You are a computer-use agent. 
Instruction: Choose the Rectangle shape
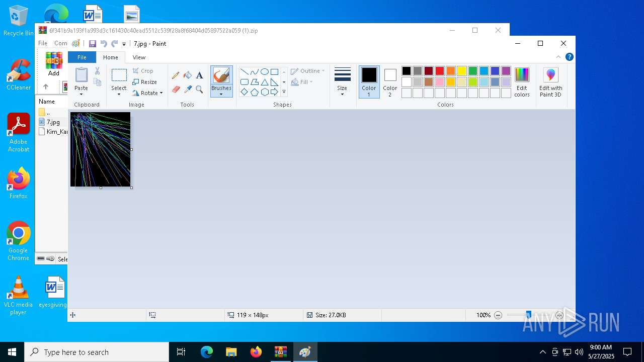tap(274, 71)
